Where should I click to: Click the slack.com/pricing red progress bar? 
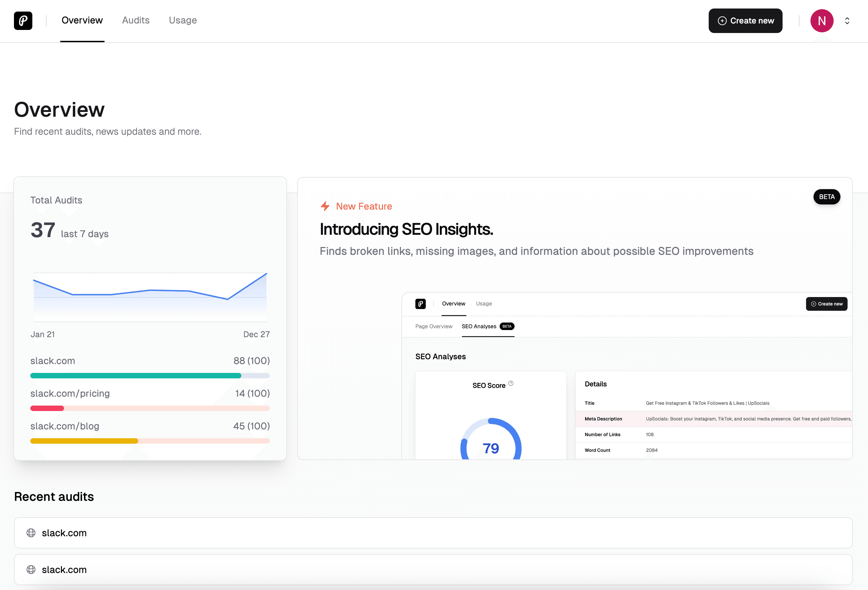150,408
